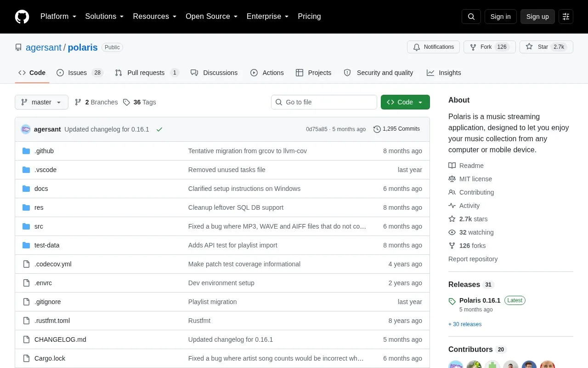Open the Insights tab
Viewport: 588px width, 368px height.
[x=444, y=73]
